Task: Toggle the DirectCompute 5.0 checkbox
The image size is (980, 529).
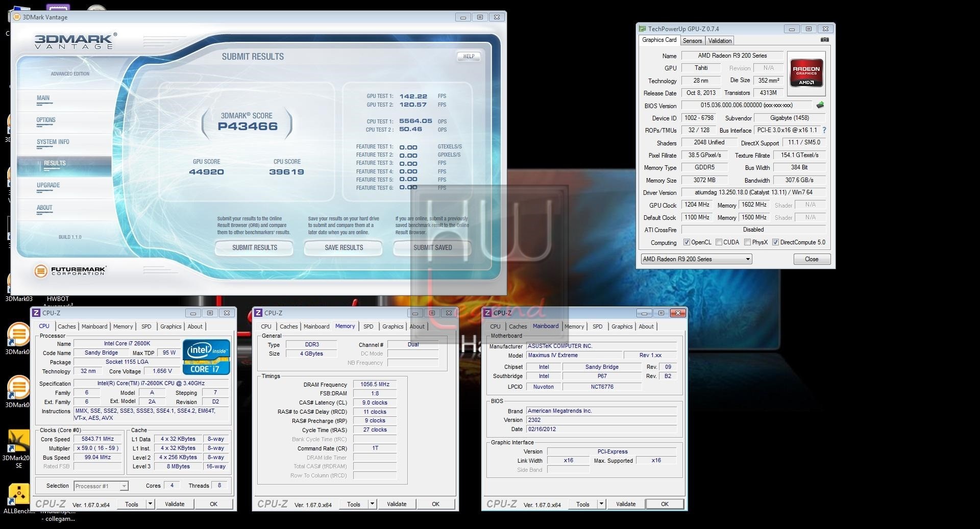Action: click(x=775, y=242)
